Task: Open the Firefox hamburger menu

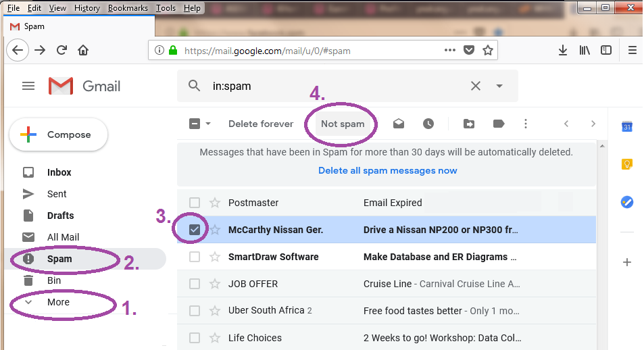Action: (x=633, y=50)
